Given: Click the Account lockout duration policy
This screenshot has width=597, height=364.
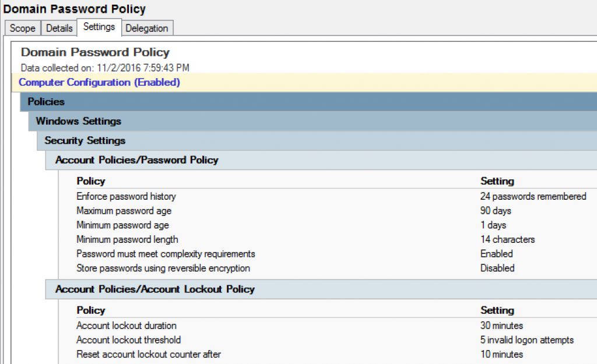Looking at the screenshot, I should [x=126, y=326].
